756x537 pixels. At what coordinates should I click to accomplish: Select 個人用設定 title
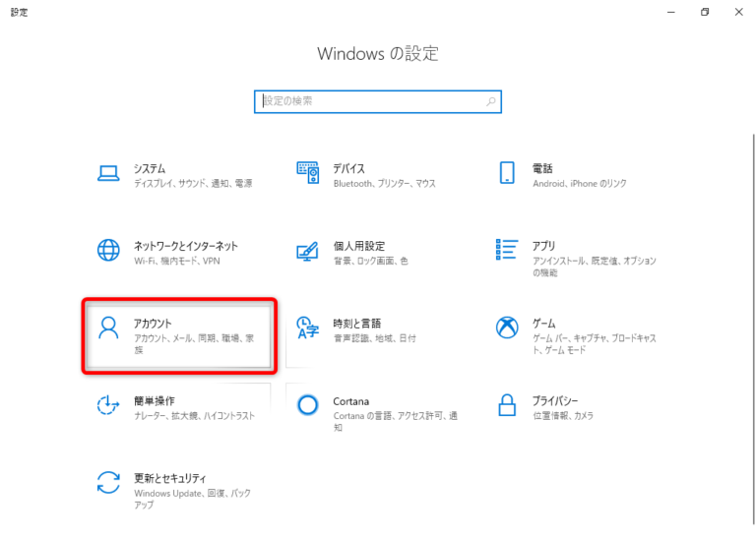[x=359, y=246]
